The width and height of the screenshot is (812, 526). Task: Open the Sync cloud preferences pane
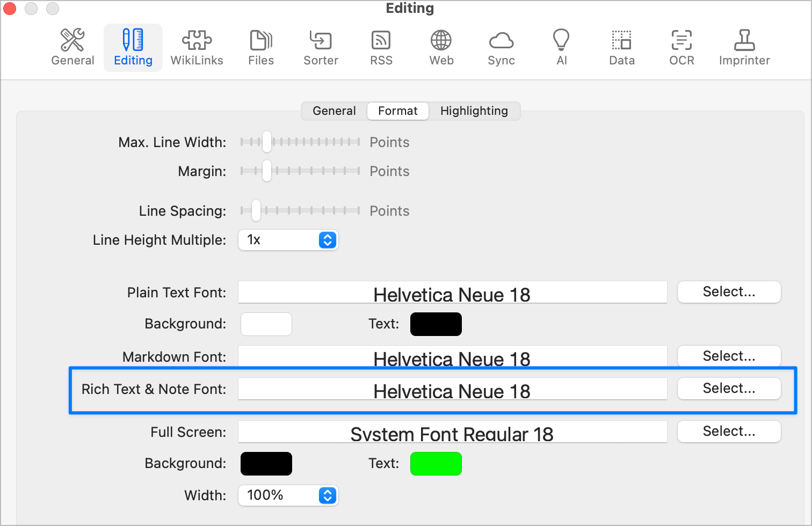(501, 48)
